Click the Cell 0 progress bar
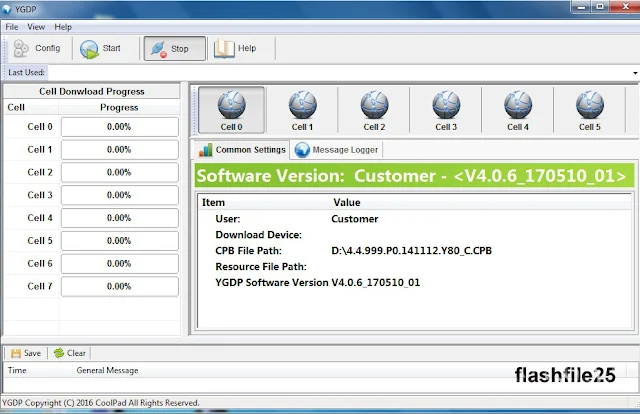Screen dimensions: 640x414 click(120, 127)
